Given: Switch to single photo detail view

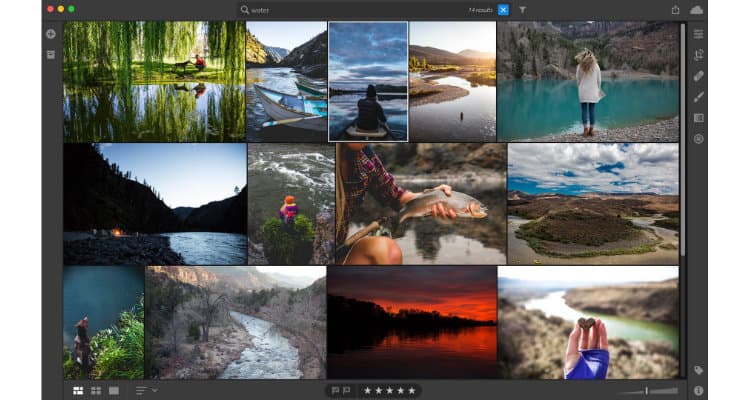Looking at the screenshot, I should [114, 390].
